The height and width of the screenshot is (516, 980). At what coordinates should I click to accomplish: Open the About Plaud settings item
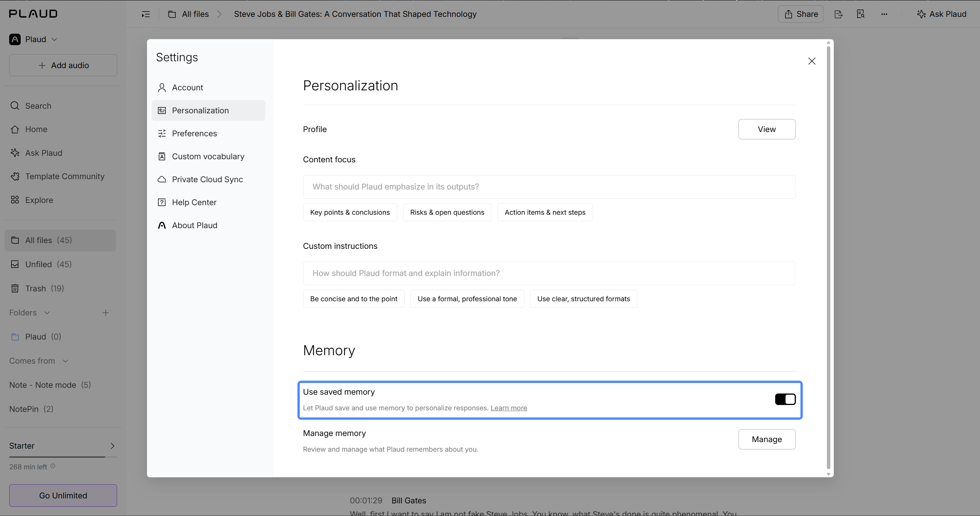[208, 225]
